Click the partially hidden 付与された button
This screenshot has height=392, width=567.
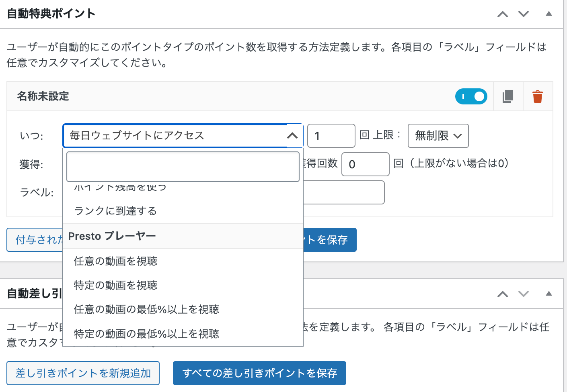click(35, 240)
